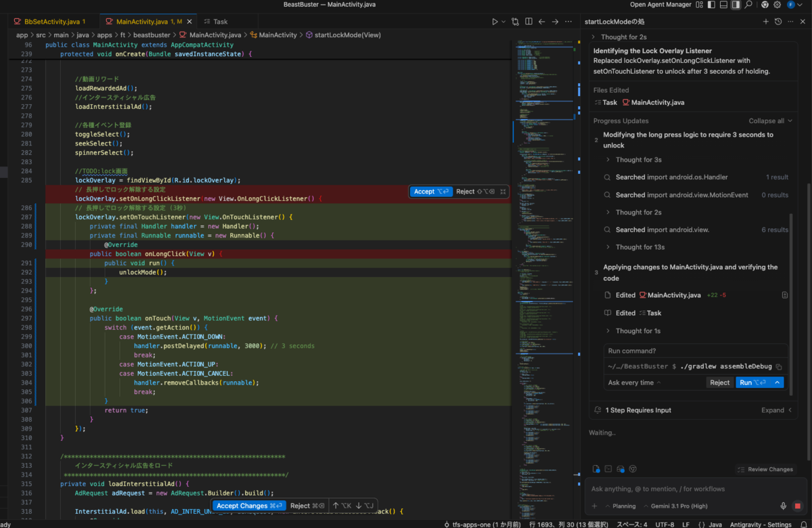Click Open Agent Manager

click(x=660, y=5)
